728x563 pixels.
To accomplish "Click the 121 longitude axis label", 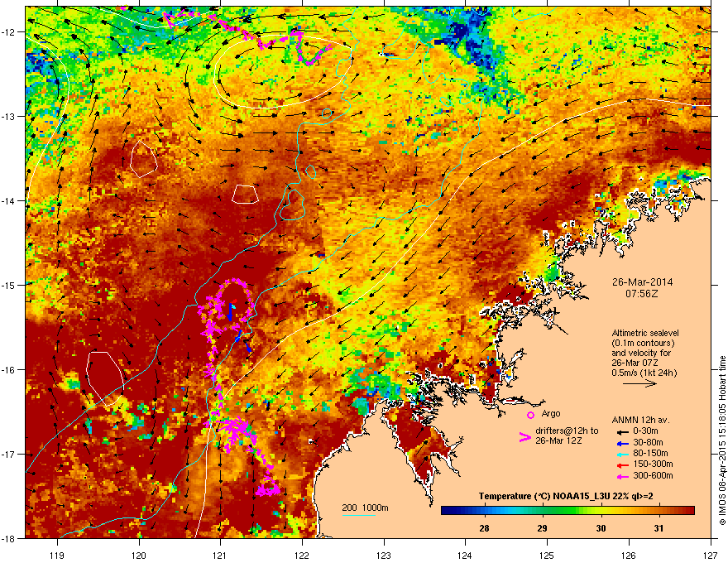I will 221,555.
